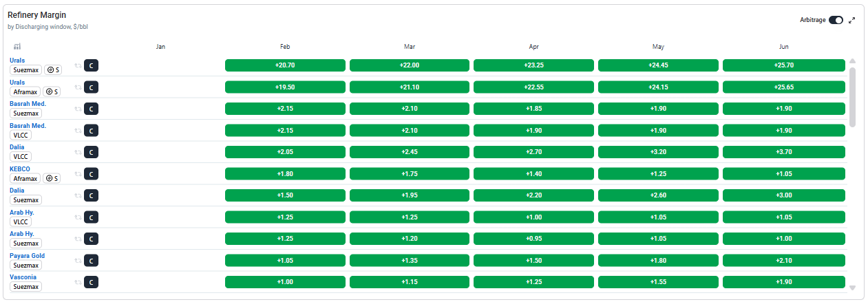Click the Feb column header

click(x=285, y=47)
